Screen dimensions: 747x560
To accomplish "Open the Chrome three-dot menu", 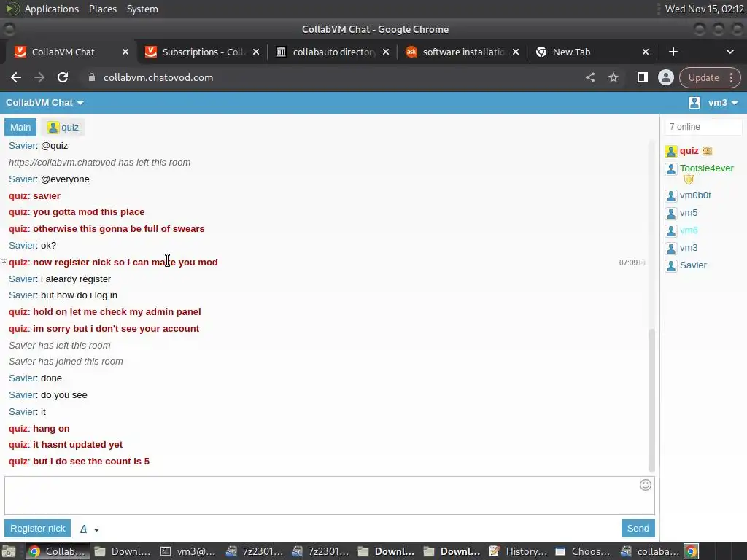I will (731, 77).
